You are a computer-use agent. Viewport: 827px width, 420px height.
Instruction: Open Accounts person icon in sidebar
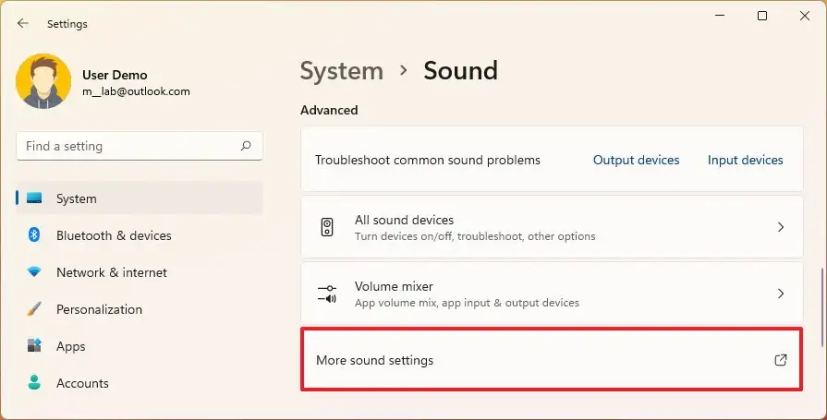click(34, 383)
